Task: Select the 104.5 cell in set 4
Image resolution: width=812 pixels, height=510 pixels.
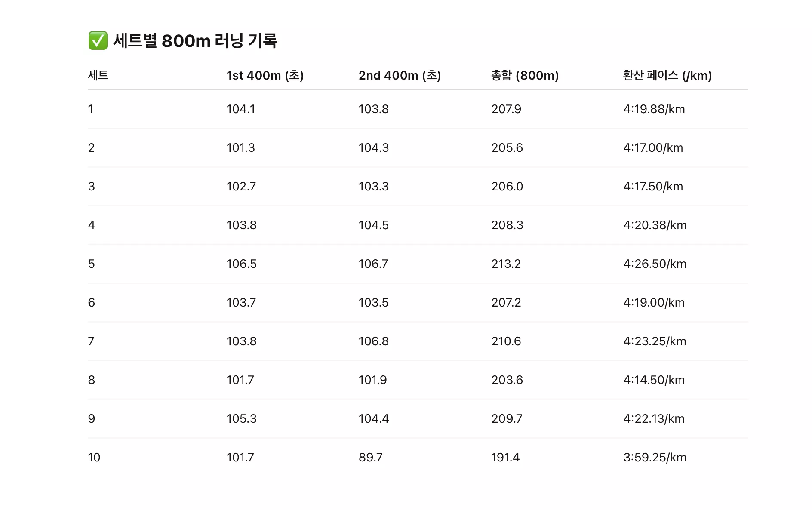Action: point(373,225)
